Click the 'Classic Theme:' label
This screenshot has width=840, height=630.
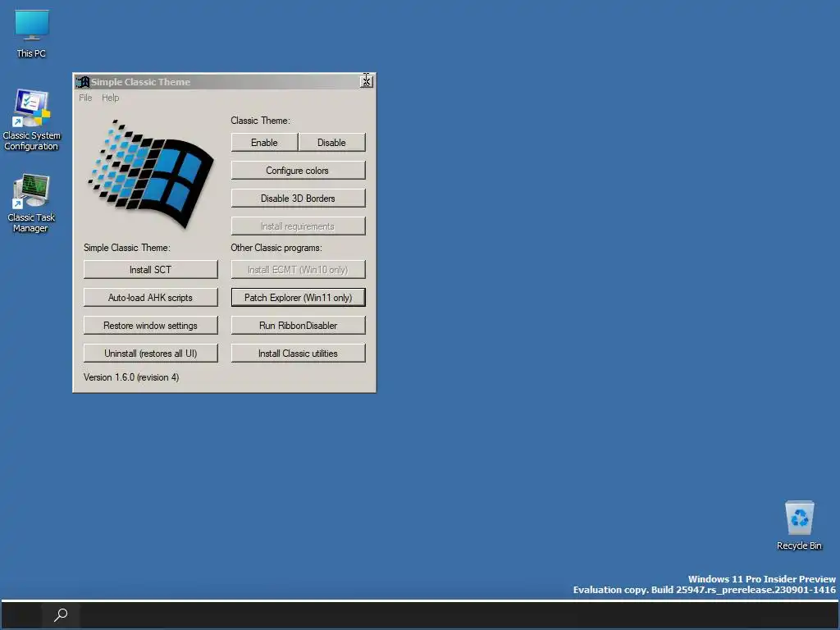click(x=260, y=121)
